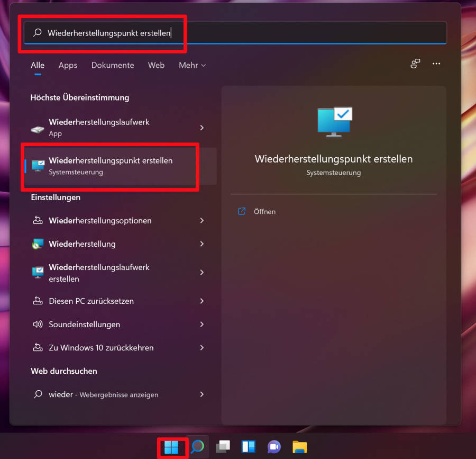Select the Wiederherstellungspunkt erstellen search result

111,166
